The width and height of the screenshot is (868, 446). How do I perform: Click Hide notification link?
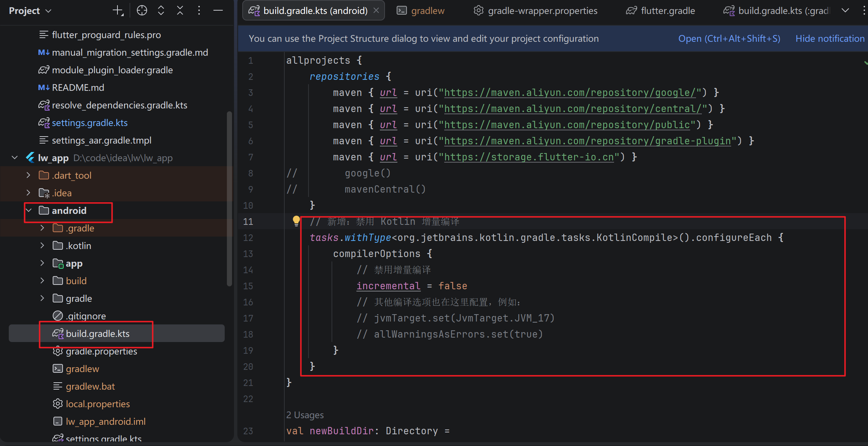click(x=830, y=38)
